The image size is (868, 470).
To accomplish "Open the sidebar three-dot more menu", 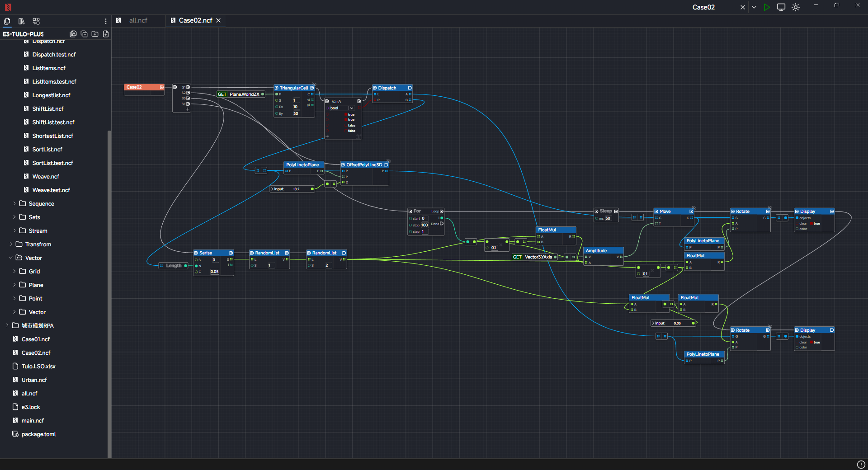I will 106,21.
